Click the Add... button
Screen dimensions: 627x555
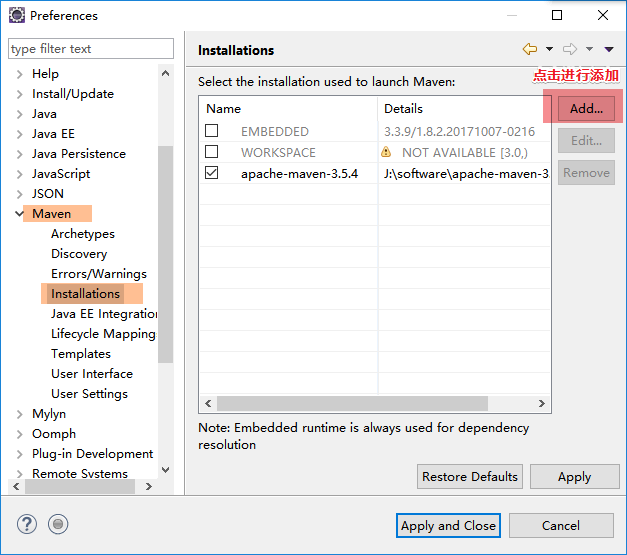point(586,108)
